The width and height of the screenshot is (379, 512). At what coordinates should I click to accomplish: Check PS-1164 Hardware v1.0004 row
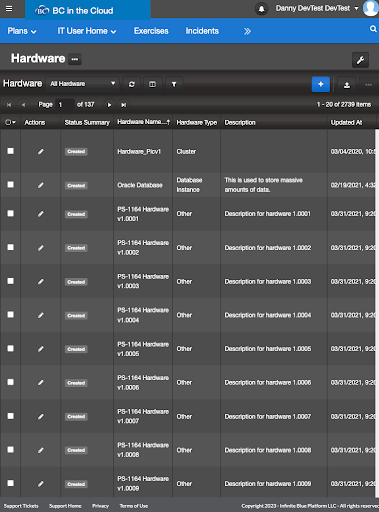click(x=11, y=315)
